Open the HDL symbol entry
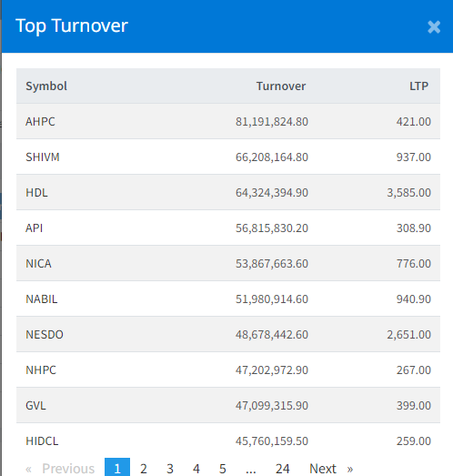 (36, 192)
